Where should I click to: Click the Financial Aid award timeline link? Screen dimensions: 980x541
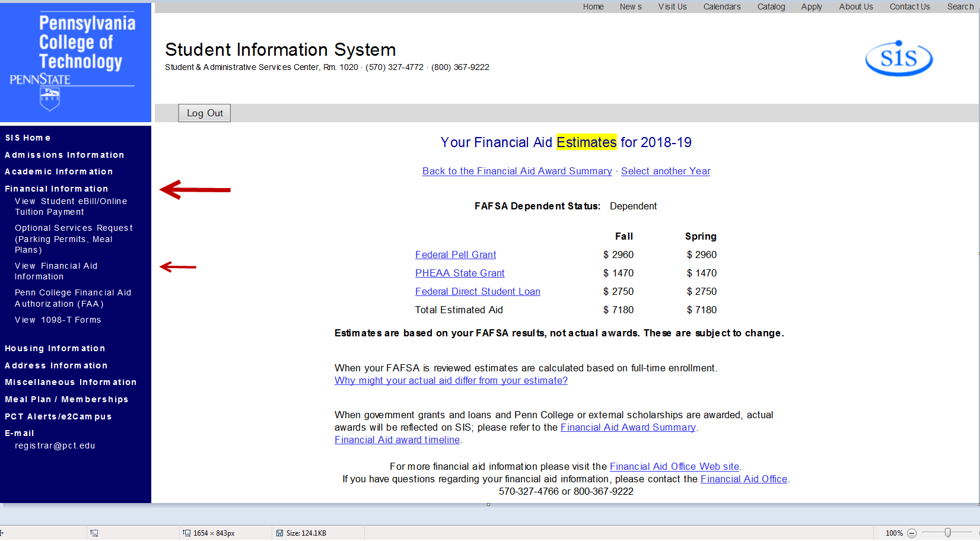pyautogui.click(x=397, y=440)
